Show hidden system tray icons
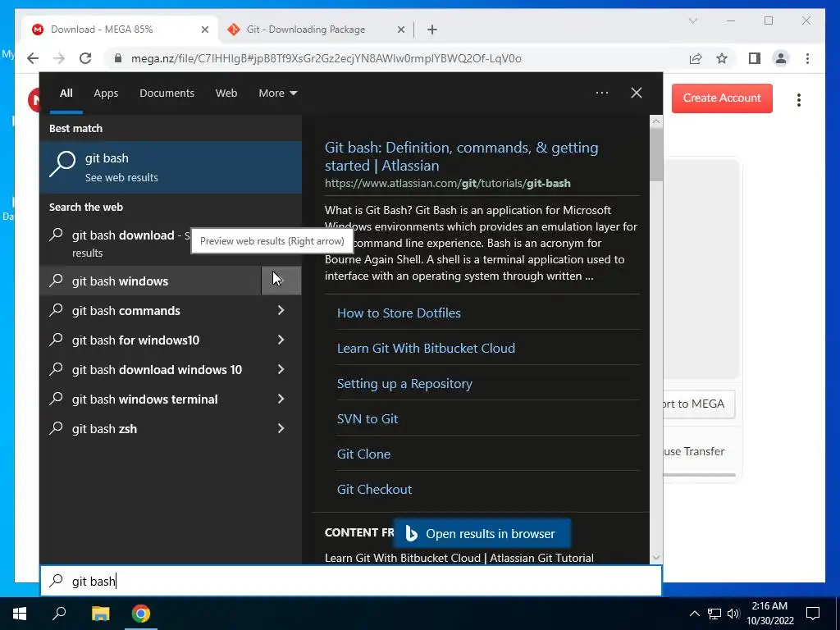The height and width of the screenshot is (630, 840). 694,614
